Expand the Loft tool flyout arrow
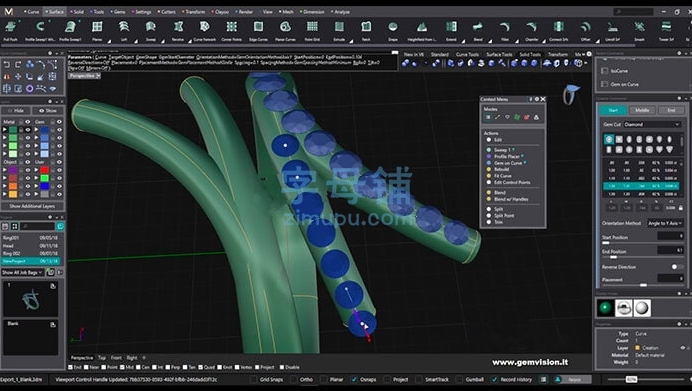692x391 pixels. [135, 41]
